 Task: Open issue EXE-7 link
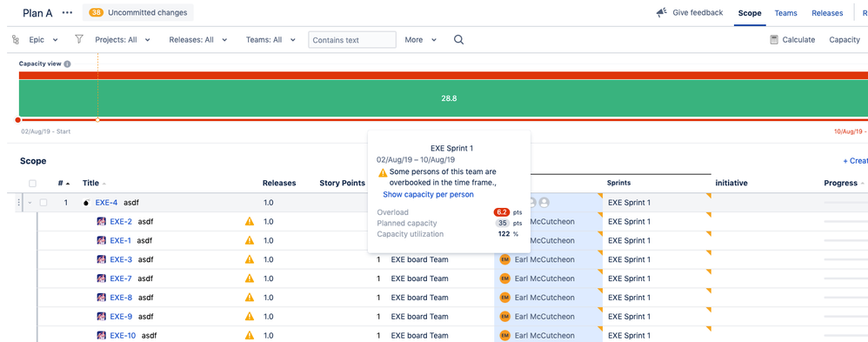coord(121,278)
